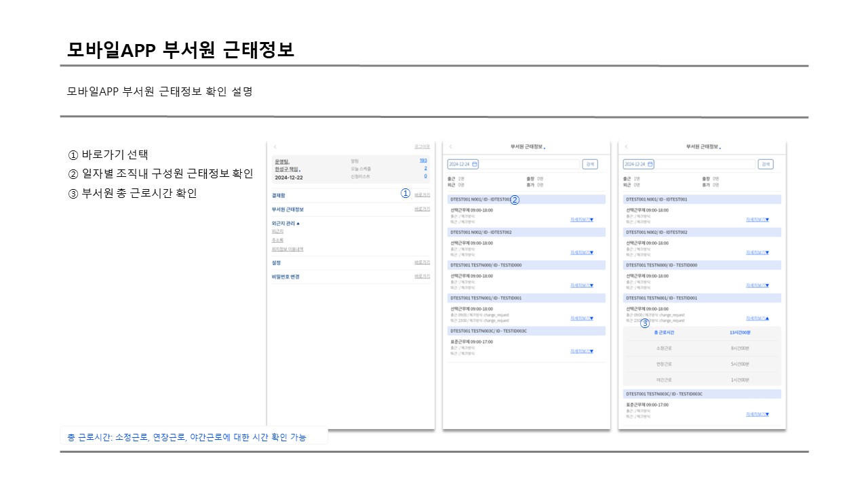The width and height of the screenshot is (868, 488).
Task: Click the 연장근로 row label
Action: tap(664, 364)
